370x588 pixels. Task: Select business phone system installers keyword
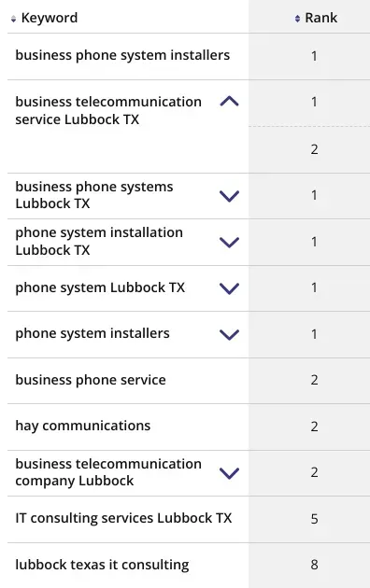[122, 55]
